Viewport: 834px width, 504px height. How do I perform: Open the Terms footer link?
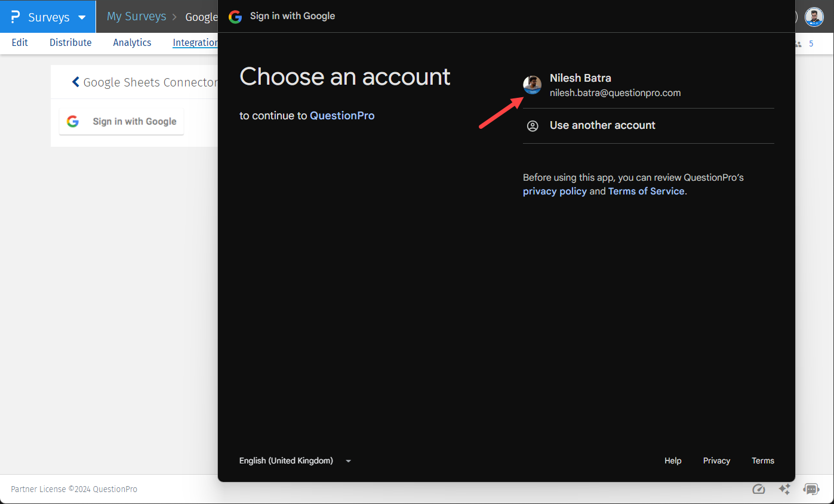763,460
